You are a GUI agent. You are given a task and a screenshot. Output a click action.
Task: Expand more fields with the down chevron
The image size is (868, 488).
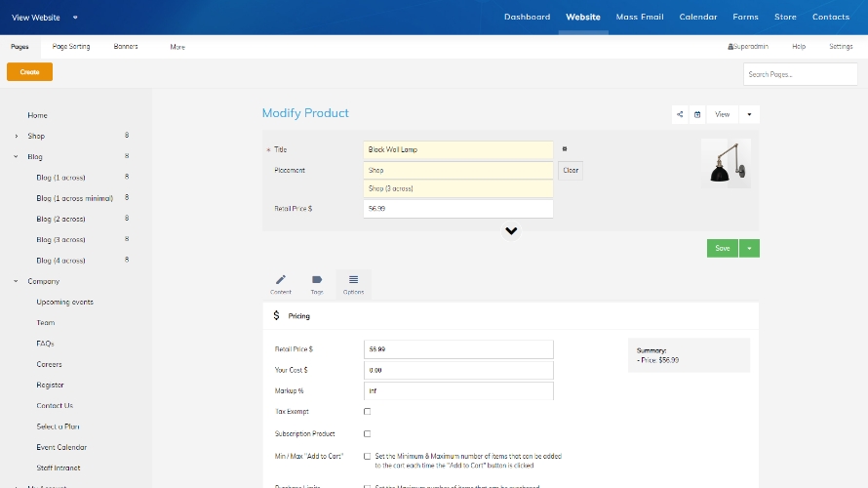[511, 231]
